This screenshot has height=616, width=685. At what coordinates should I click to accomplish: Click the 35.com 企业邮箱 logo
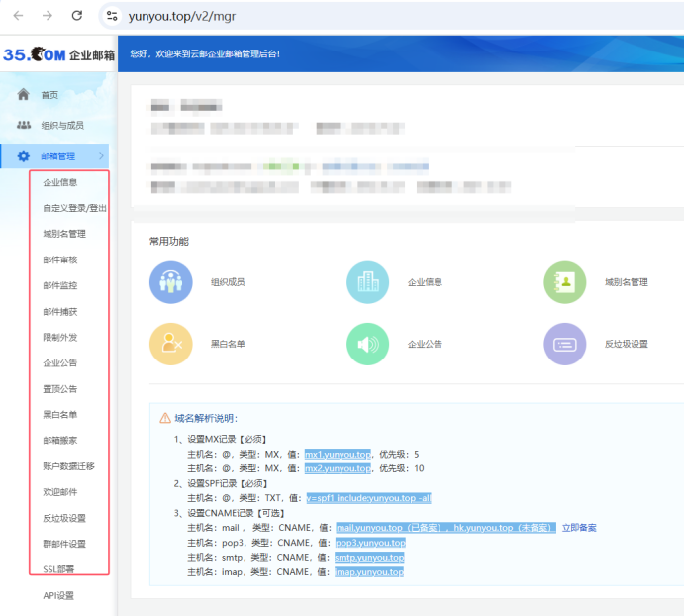click(58, 55)
